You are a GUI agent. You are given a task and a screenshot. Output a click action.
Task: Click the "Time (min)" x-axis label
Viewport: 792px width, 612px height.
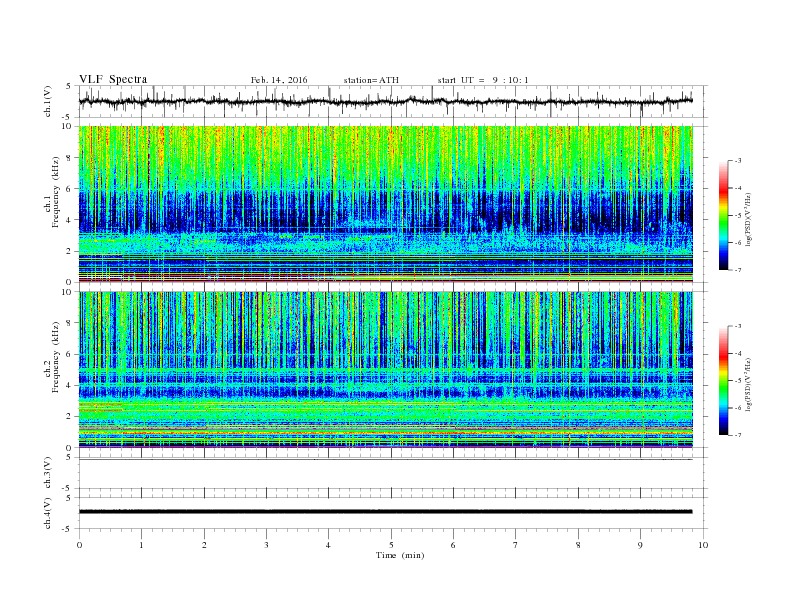400,555
